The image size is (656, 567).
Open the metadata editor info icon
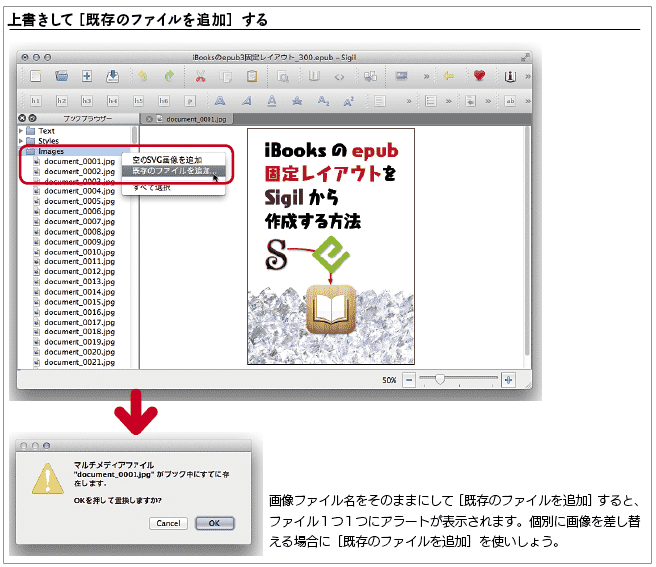510,77
